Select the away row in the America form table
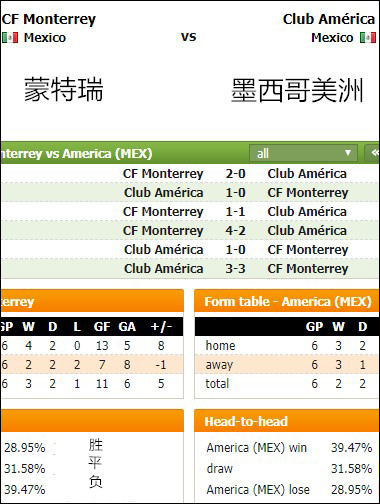This screenshot has height=504, width=380. [287, 365]
